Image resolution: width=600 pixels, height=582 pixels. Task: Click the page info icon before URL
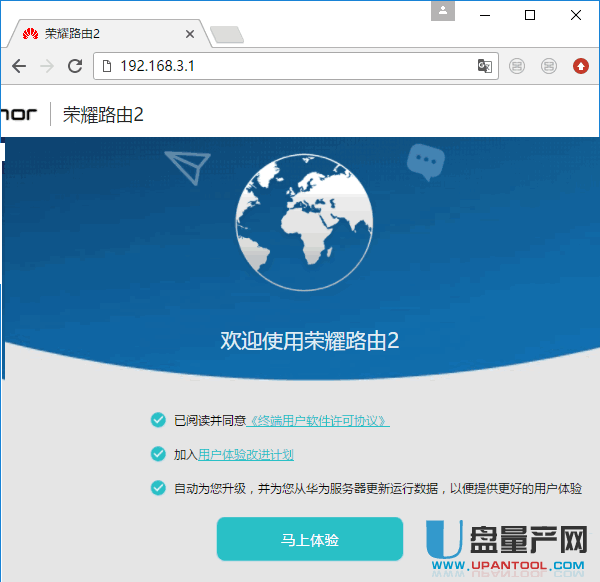coord(107,66)
